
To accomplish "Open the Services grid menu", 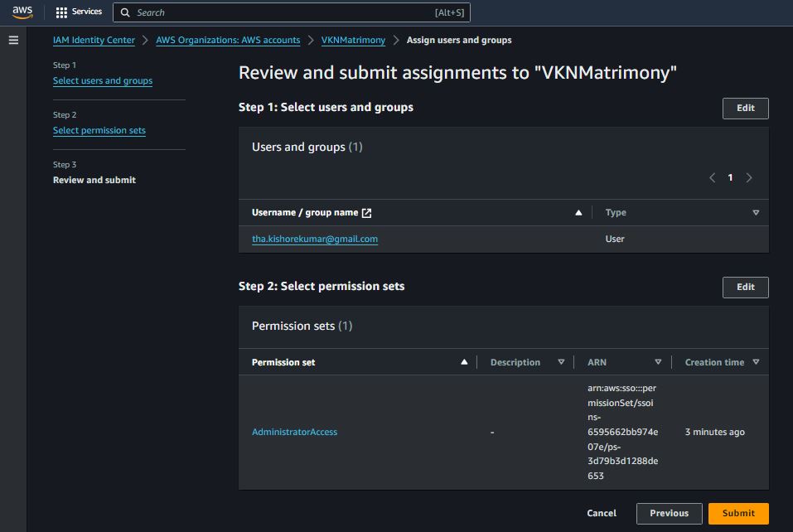I will (x=79, y=12).
